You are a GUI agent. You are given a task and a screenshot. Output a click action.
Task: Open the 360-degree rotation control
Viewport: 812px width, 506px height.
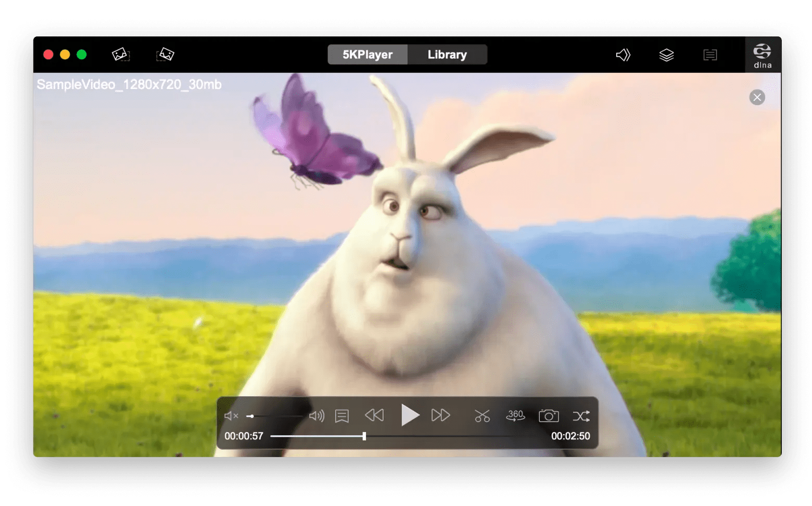tap(515, 415)
